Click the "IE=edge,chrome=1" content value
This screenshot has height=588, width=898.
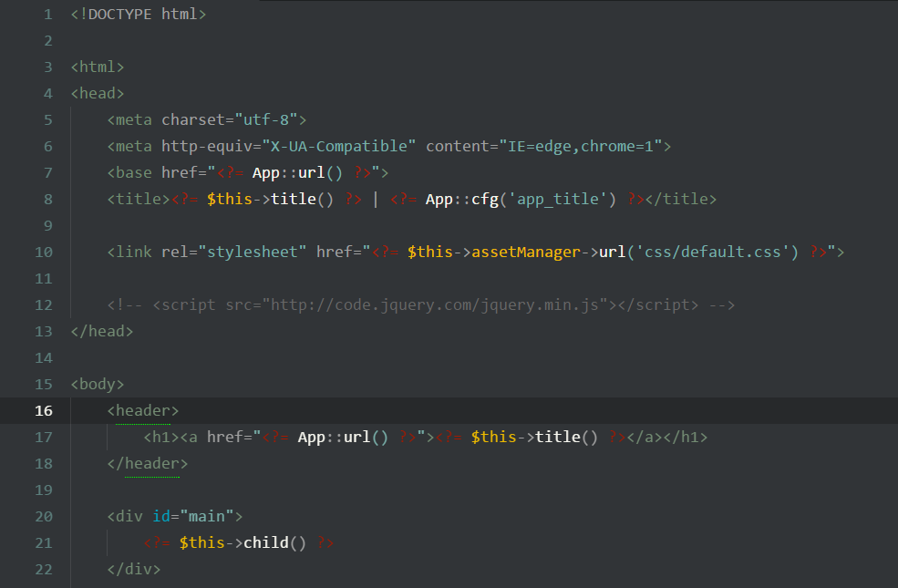tap(581, 147)
